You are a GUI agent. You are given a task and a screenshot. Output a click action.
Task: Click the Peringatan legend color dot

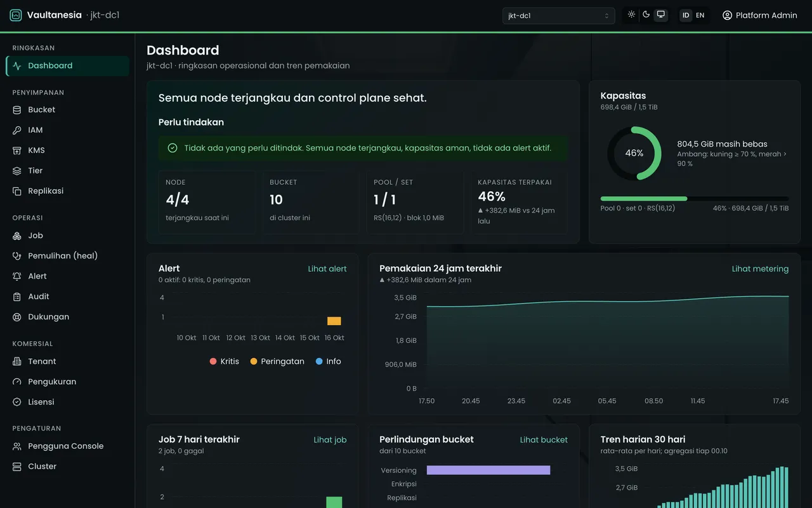click(x=254, y=361)
